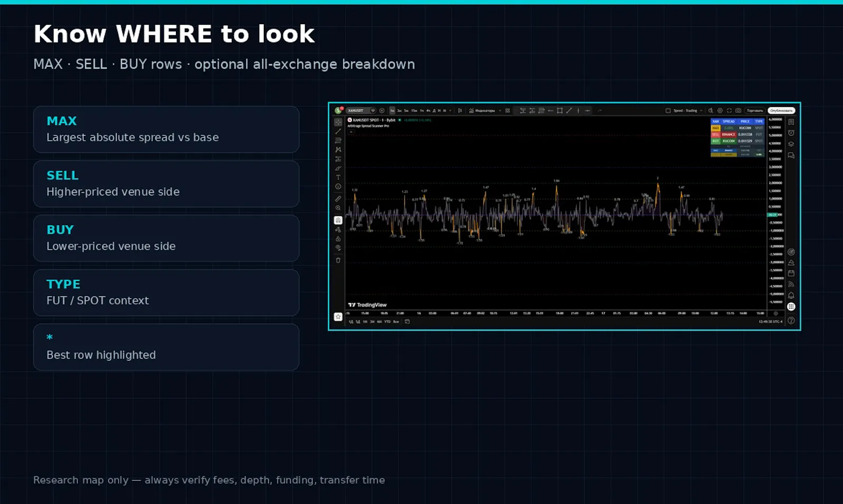Toggle fullscreen mode icon
Viewport: 843px width, 504px height.
[729, 111]
